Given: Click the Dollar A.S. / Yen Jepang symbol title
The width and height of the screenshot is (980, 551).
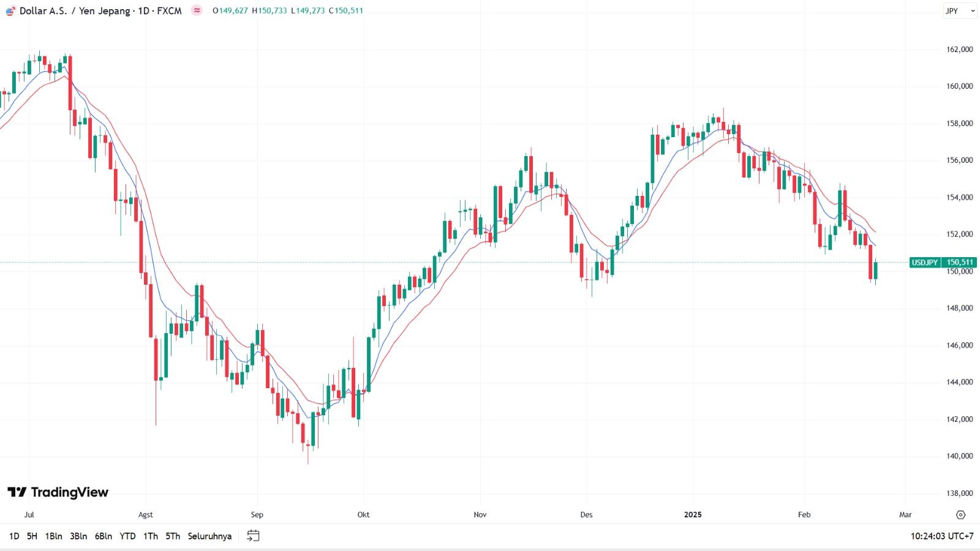Looking at the screenshot, I should tap(100, 11).
